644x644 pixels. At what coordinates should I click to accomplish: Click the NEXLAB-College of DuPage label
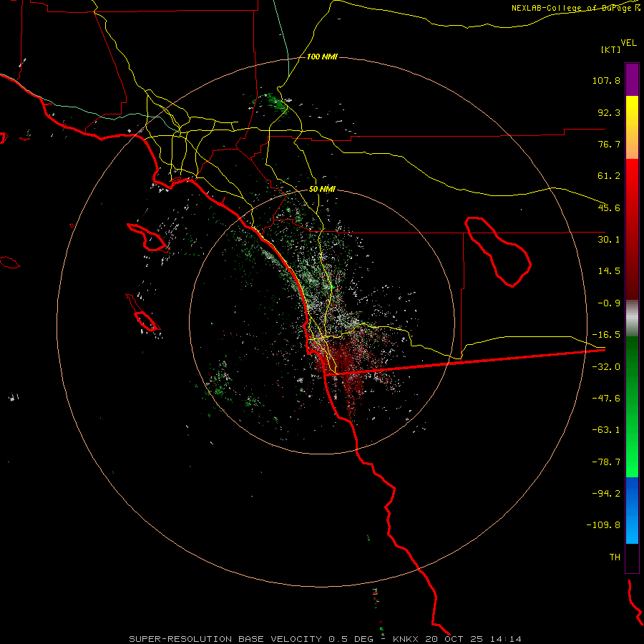571,8
